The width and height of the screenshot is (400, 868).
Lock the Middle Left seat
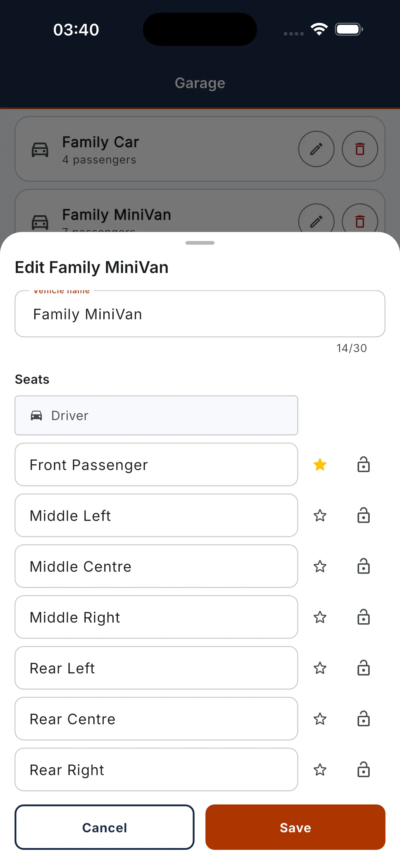(363, 515)
